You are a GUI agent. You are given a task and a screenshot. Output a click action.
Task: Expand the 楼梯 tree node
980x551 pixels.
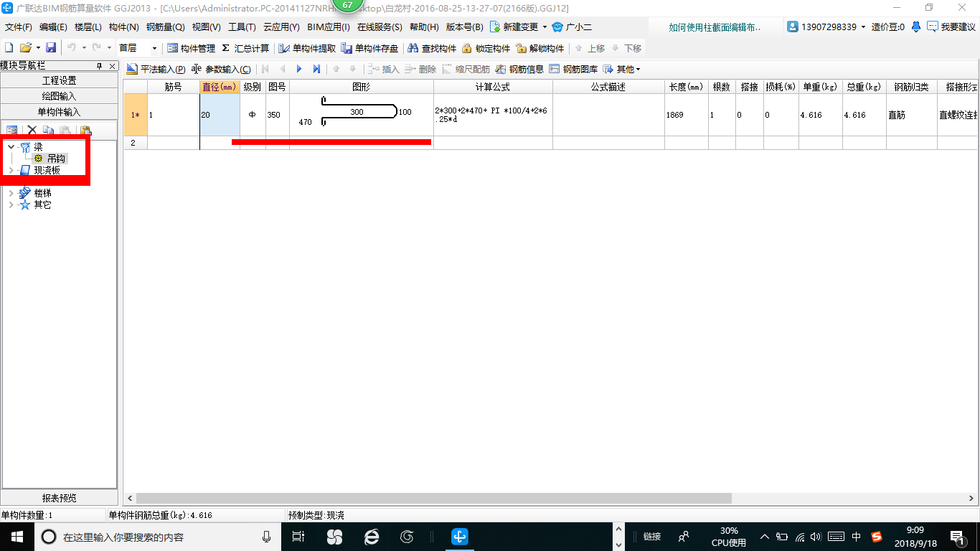pos(11,193)
